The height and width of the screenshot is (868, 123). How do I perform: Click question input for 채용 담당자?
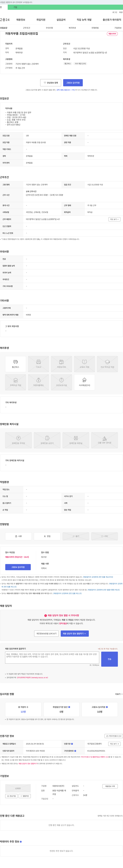pyautogui.click(x=52, y=658)
